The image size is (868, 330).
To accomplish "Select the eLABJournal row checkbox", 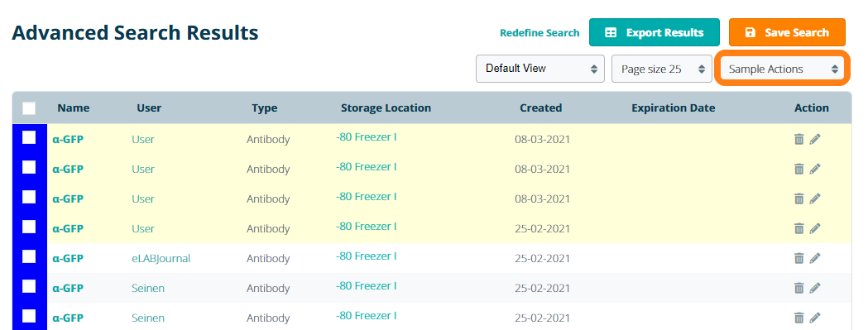I will 29,257.
